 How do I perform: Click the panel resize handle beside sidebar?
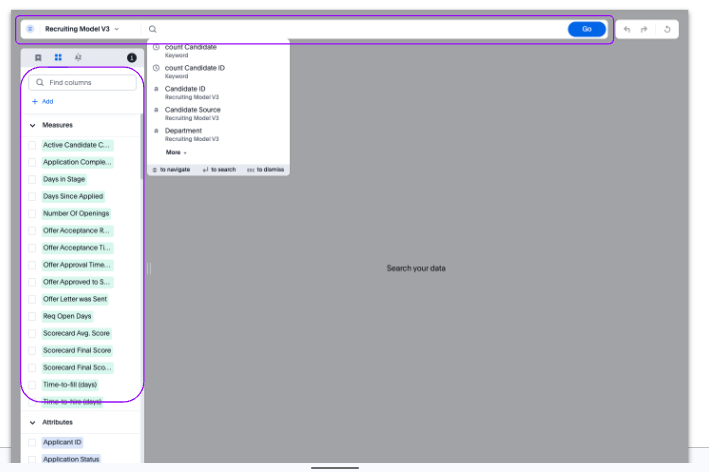[x=149, y=269]
